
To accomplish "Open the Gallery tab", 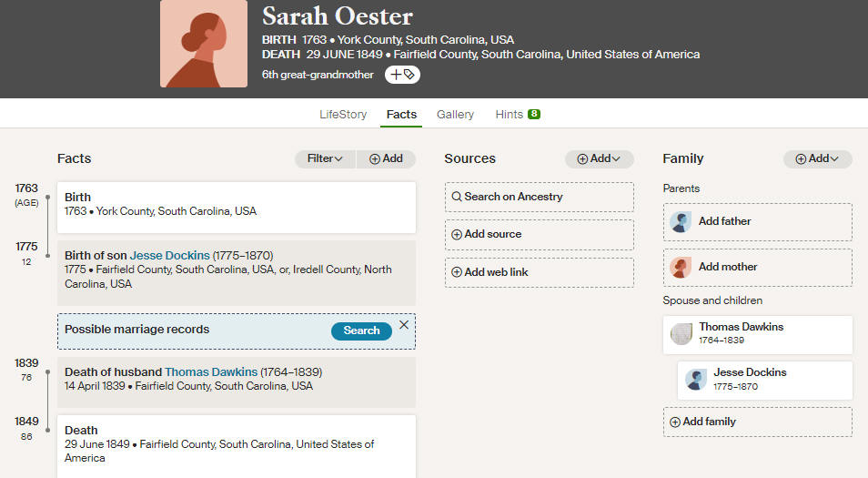I will tap(455, 114).
